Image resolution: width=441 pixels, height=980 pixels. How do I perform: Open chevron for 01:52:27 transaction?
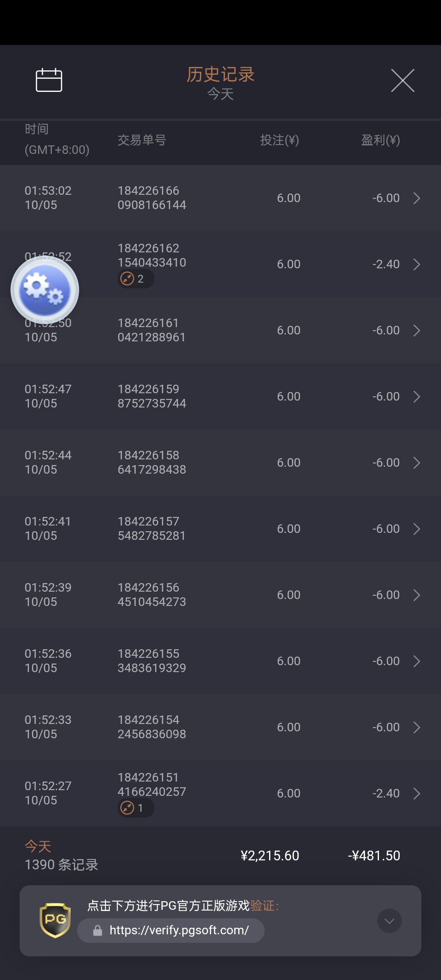coord(416,793)
